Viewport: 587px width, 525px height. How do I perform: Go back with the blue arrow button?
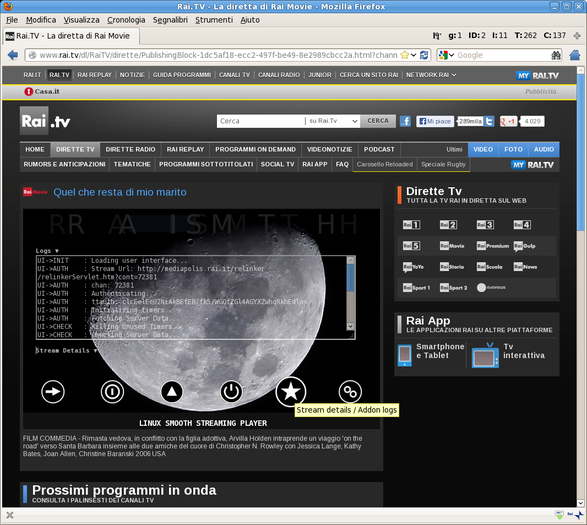[13, 55]
